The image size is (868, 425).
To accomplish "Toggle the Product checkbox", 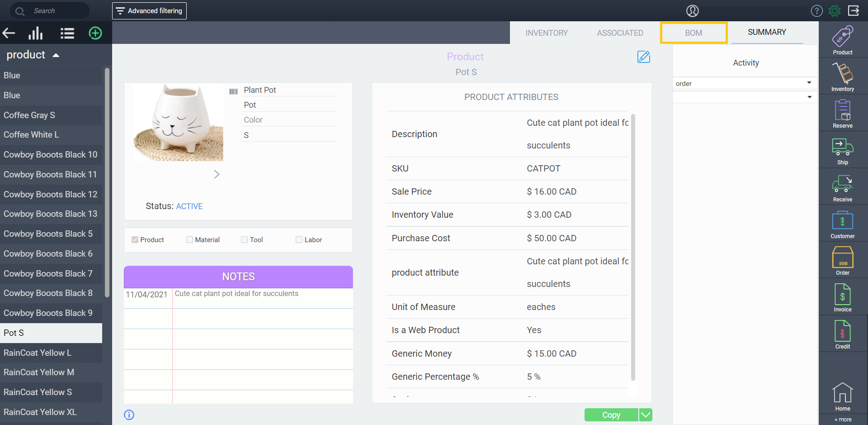I will [x=135, y=240].
